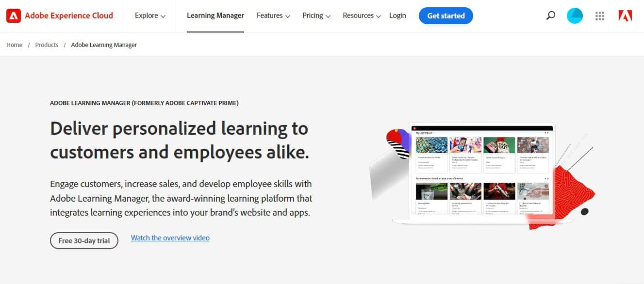Open the search magnifier icon
Screen dimensions: 644x284
(550, 16)
